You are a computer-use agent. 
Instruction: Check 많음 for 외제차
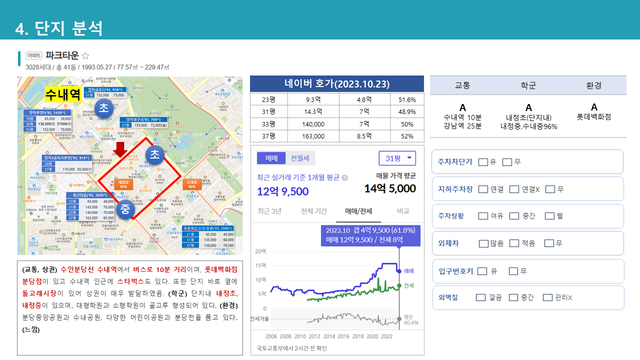coord(484,244)
